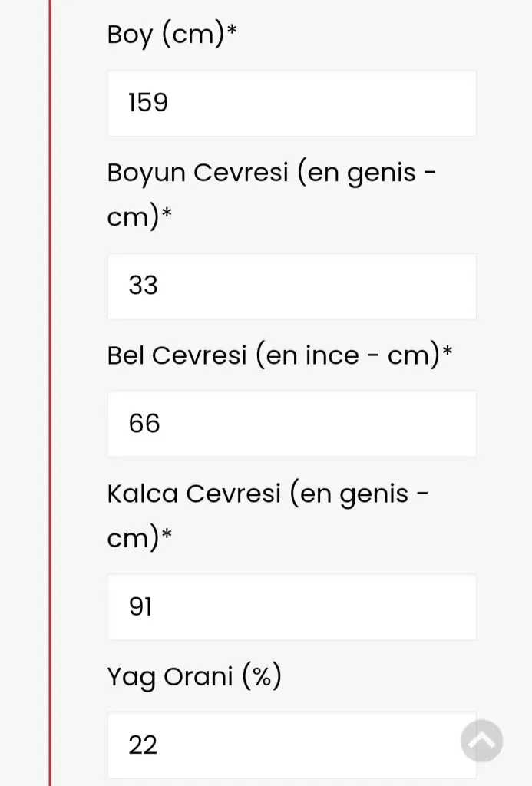Place cursor on hip value 91
This screenshot has height=786, width=532.
pyautogui.click(x=141, y=607)
